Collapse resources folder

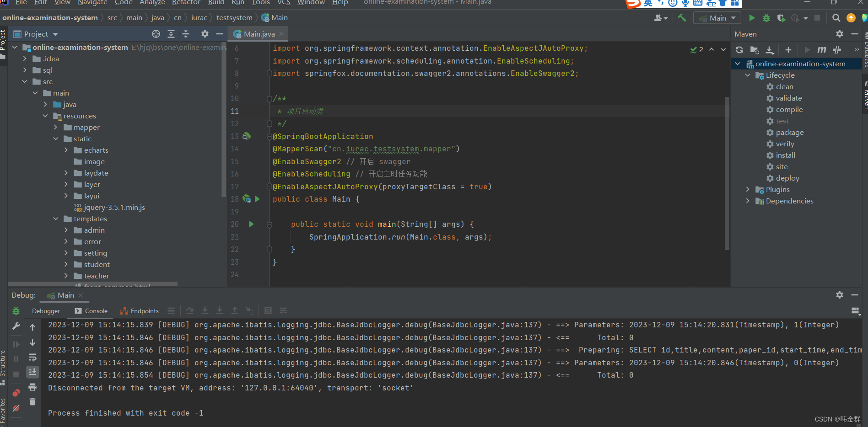[x=45, y=116]
